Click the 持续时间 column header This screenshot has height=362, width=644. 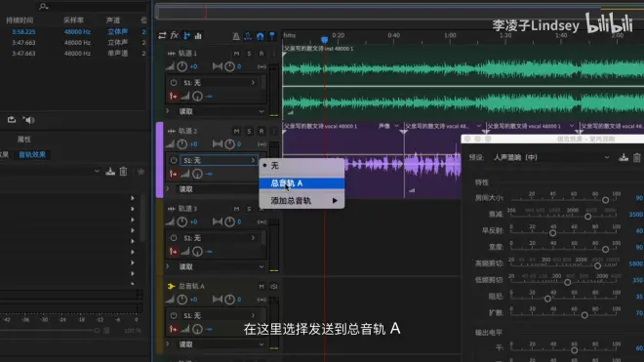20,20
